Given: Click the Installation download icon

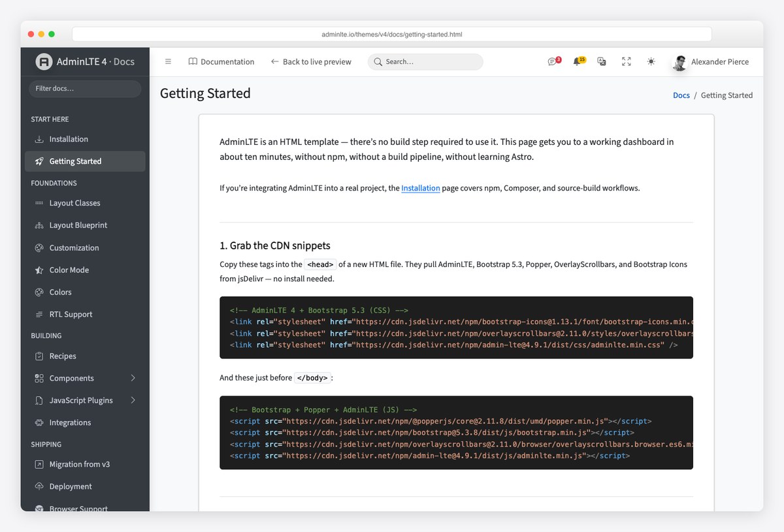Looking at the screenshot, I should pos(39,139).
